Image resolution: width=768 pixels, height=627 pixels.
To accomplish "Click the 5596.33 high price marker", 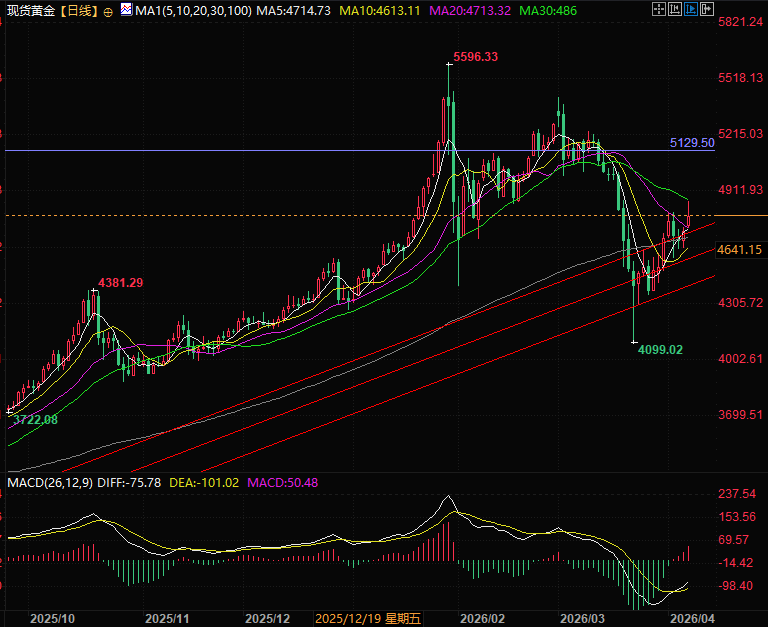I will pyautogui.click(x=475, y=57).
